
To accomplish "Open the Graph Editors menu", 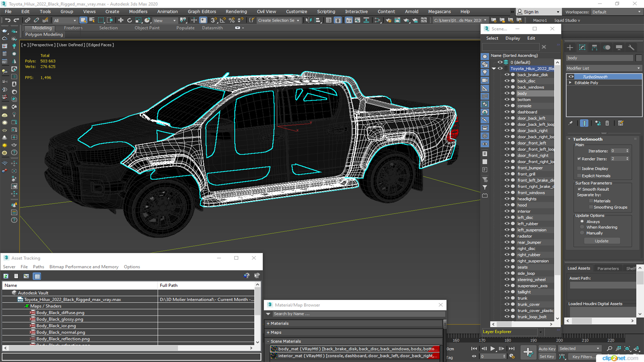I will click(x=202, y=12).
